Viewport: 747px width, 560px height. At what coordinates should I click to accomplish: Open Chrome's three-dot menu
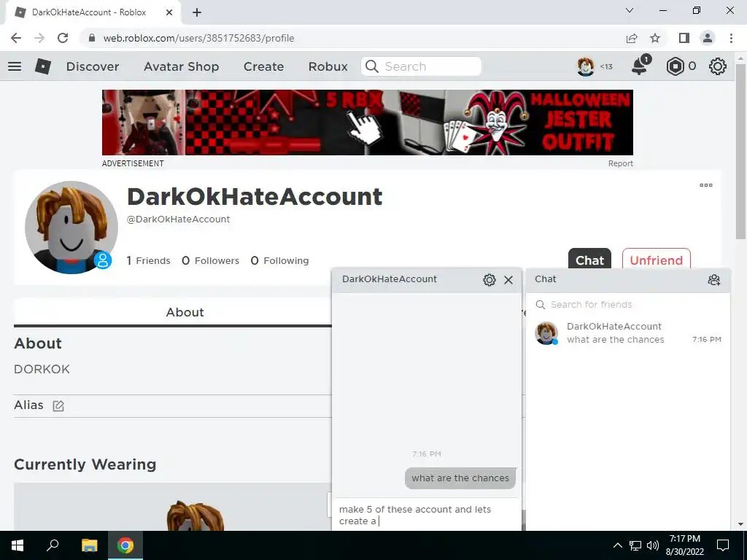click(x=731, y=38)
